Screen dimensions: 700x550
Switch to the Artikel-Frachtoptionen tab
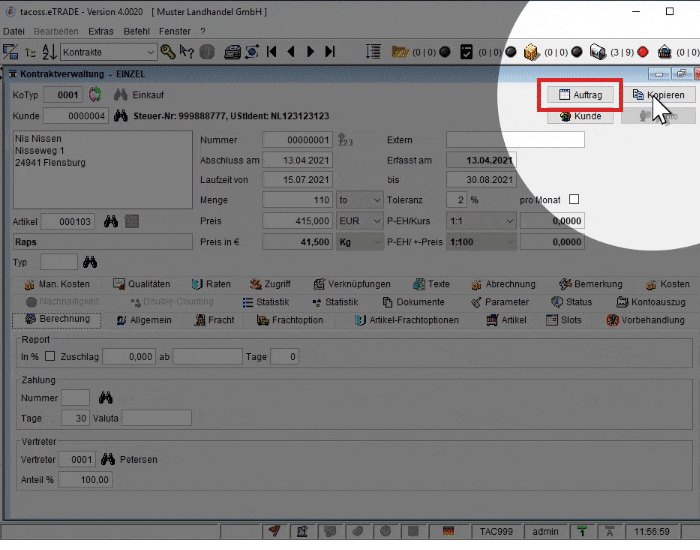pyautogui.click(x=407, y=320)
